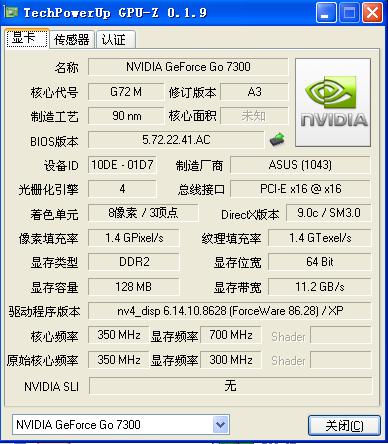
Task: Click the 128 MB memory size field
Action: tap(134, 287)
